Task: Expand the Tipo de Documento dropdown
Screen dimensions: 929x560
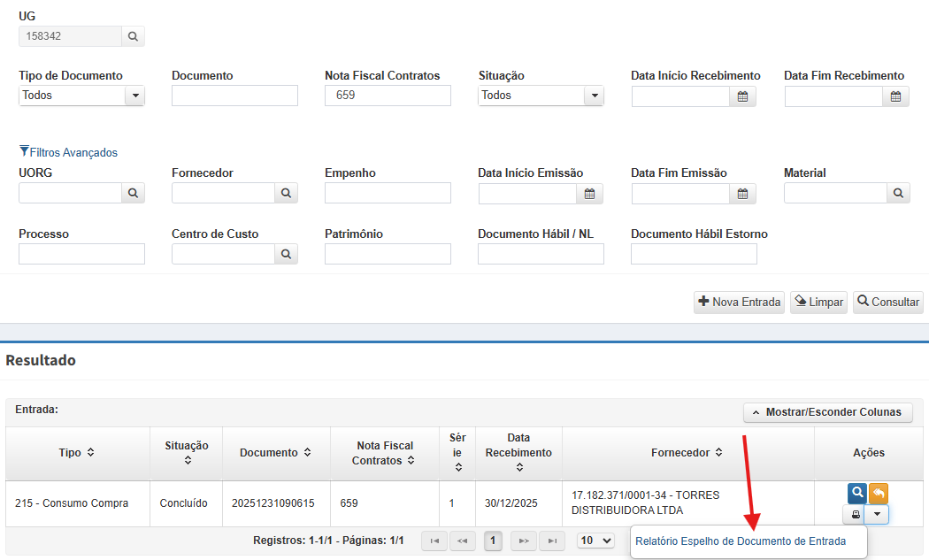Action: tap(134, 96)
